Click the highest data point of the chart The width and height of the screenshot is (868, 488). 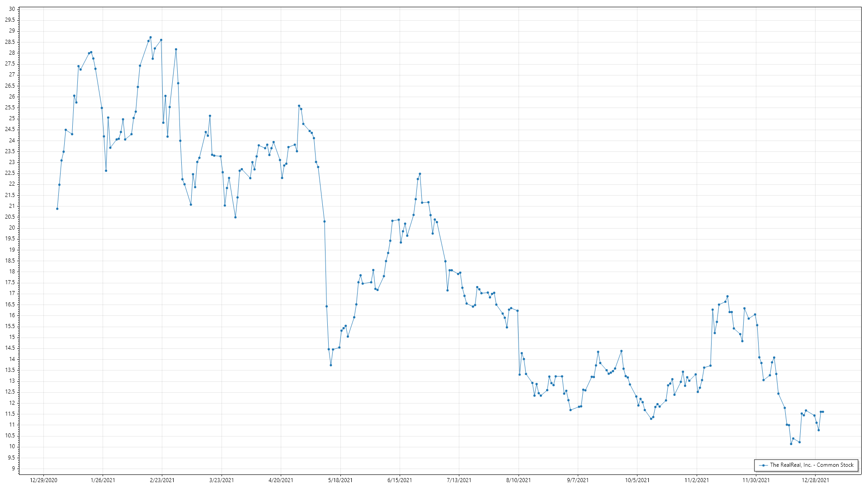pos(151,38)
